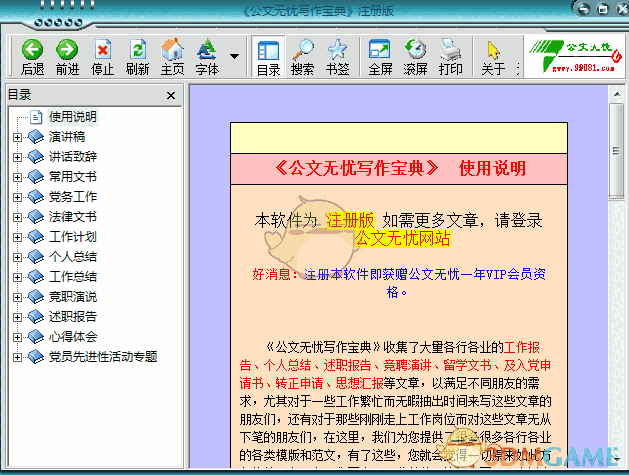Expand the 工作计划 tree node
Image resolution: width=629 pixels, height=475 pixels.
pyautogui.click(x=17, y=238)
